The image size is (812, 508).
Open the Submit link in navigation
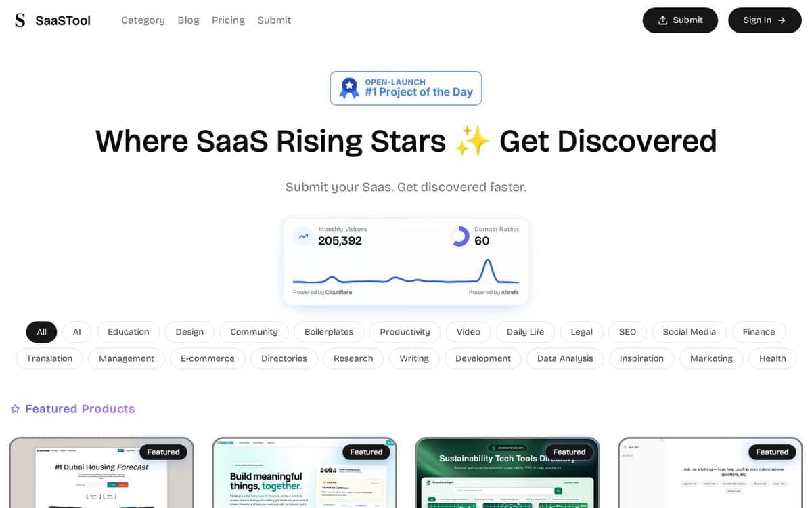(274, 20)
